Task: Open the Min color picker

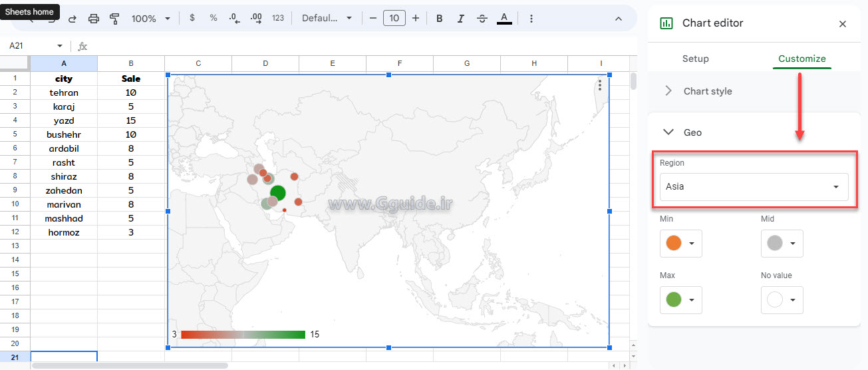Action: [x=681, y=244]
